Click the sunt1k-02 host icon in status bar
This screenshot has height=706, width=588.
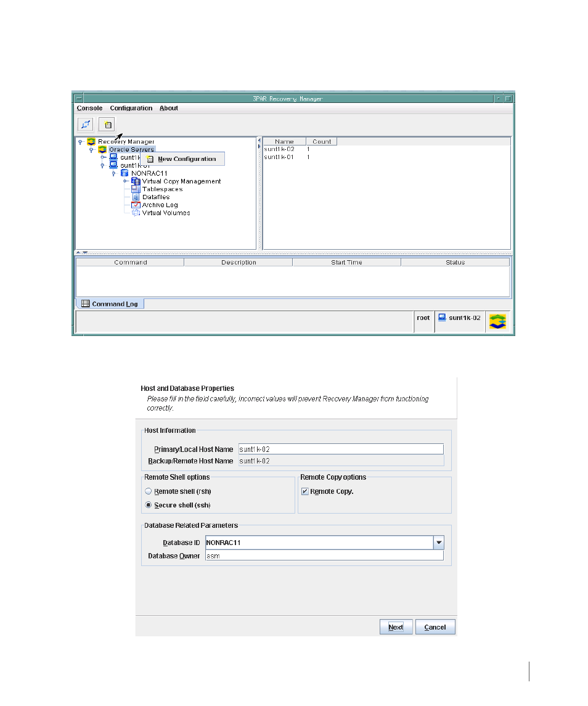click(442, 318)
